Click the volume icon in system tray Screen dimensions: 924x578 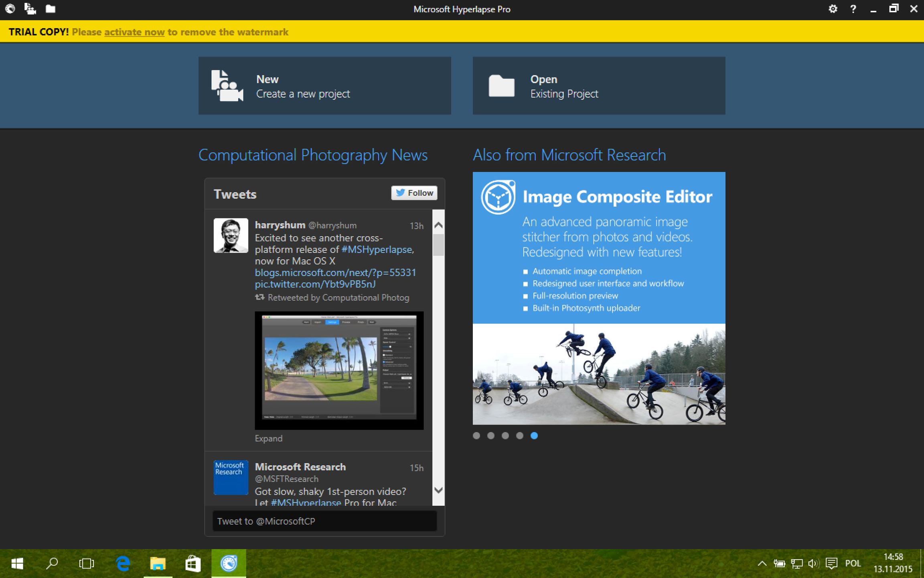(813, 564)
